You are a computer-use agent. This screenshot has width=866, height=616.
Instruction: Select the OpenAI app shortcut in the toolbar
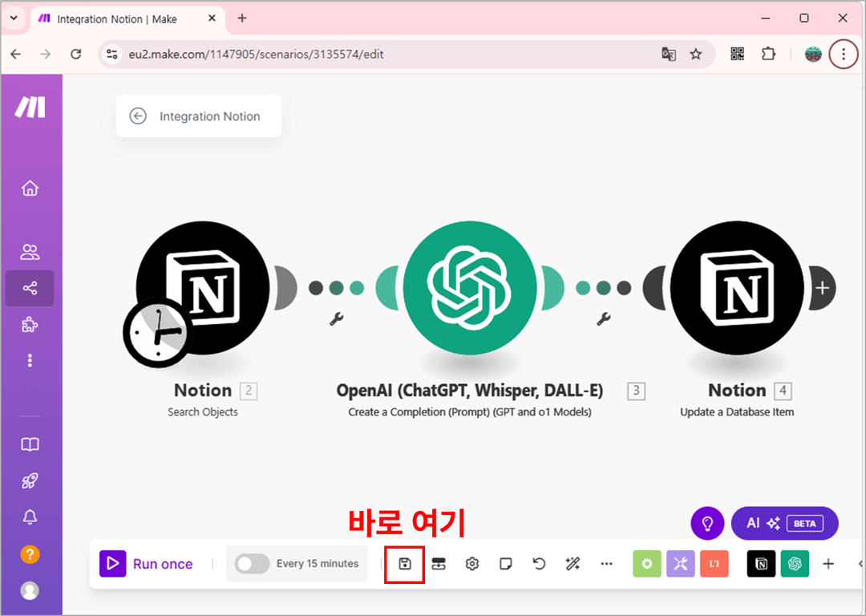pos(795,564)
